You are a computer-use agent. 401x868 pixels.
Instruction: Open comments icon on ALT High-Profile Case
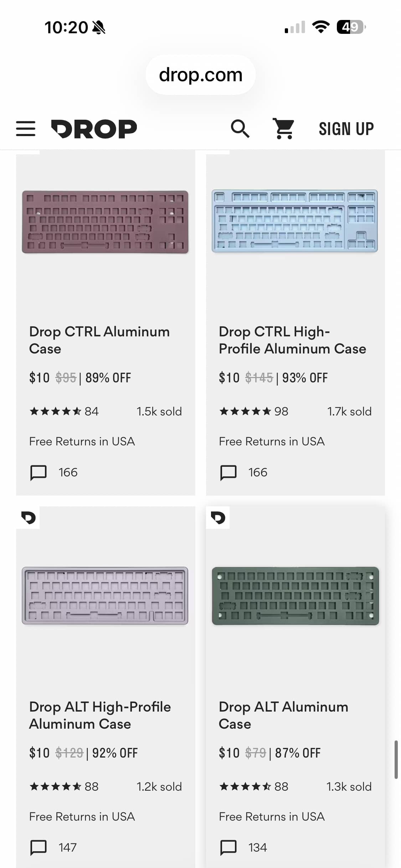point(38,847)
